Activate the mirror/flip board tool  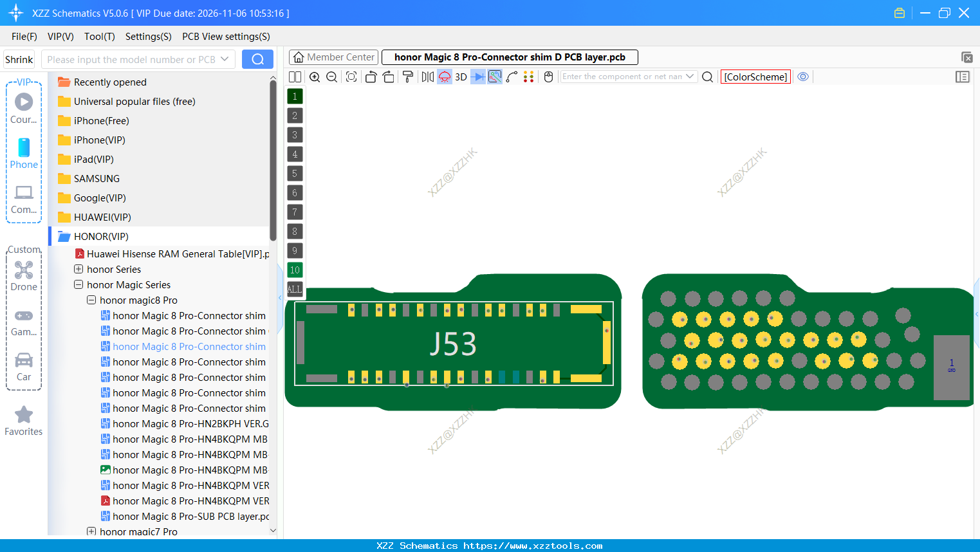(x=427, y=77)
